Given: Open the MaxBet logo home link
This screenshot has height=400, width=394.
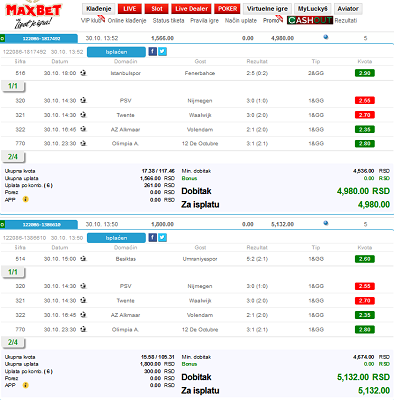Looking at the screenshot, I should 33,15.
